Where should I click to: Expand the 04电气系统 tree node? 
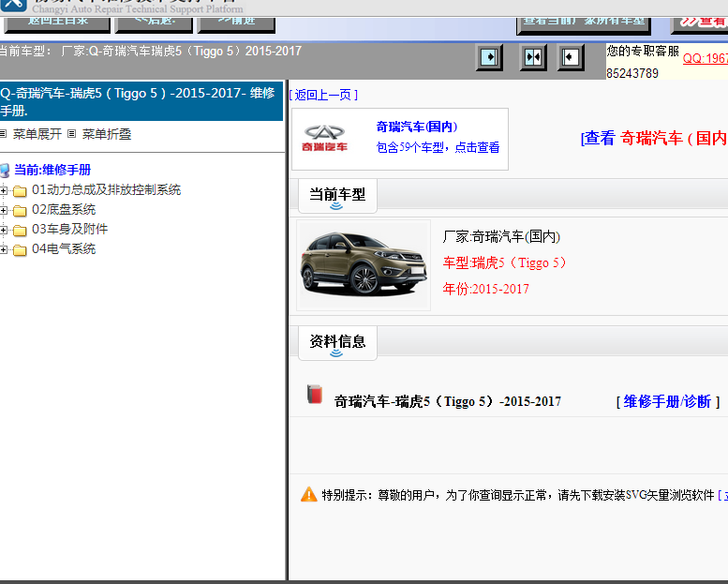(4, 250)
